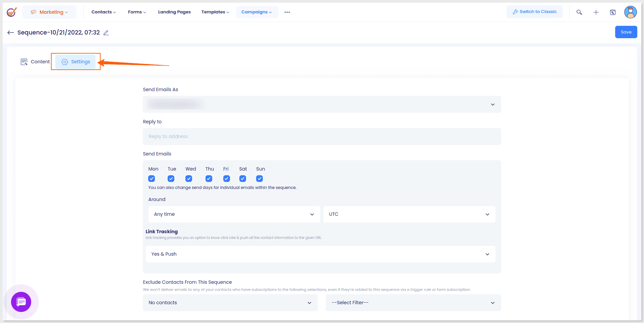Click the Reply to address field
The image size is (644, 323).
(321, 136)
